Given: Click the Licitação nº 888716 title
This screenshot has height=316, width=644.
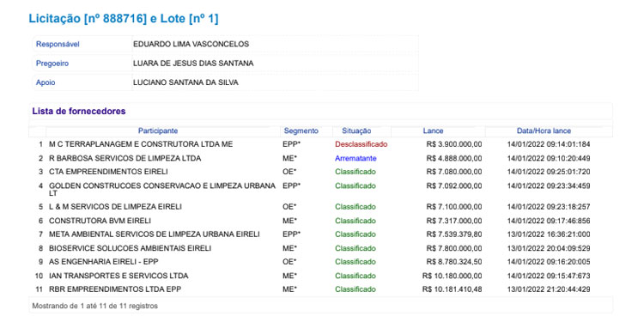Looking at the screenshot, I should click(x=124, y=19).
